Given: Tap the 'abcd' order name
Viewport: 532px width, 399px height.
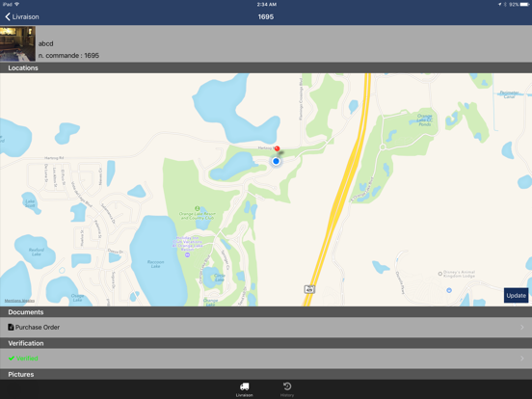Looking at the screenshot, I should click(46, 43).
